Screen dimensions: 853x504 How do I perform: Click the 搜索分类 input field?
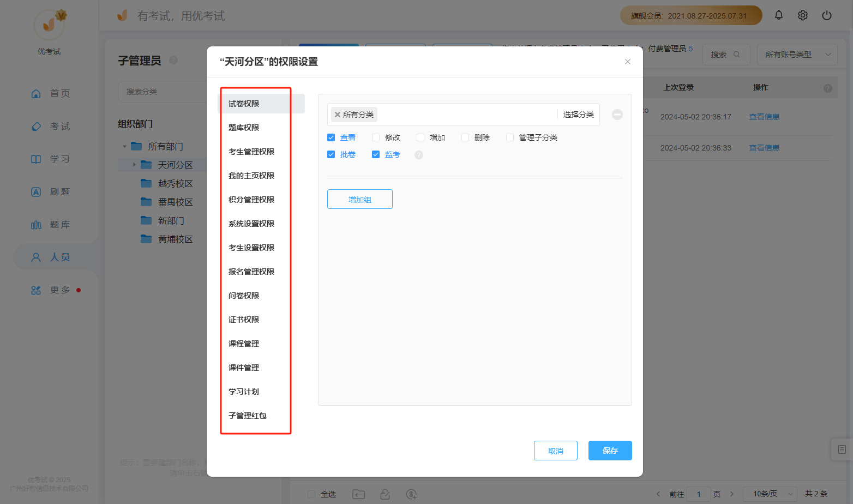click(x=163, y=92)
